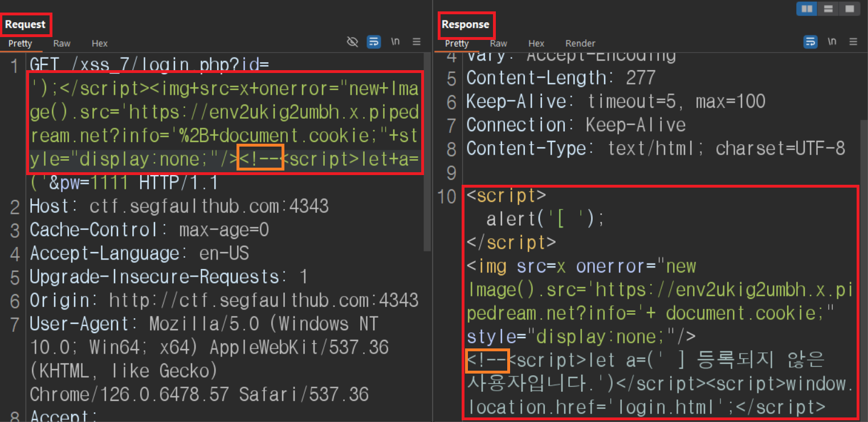Click the alert('[ '); line in Response

[545, 219]
